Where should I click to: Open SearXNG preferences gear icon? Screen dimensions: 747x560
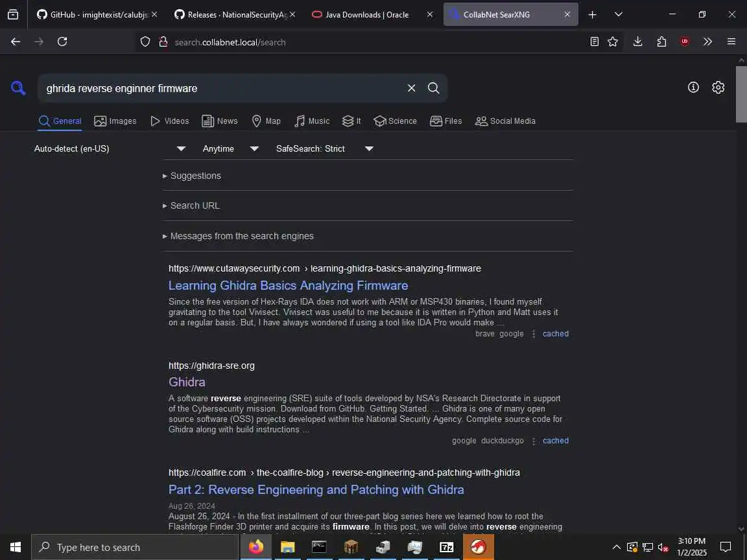pos(718,87)
